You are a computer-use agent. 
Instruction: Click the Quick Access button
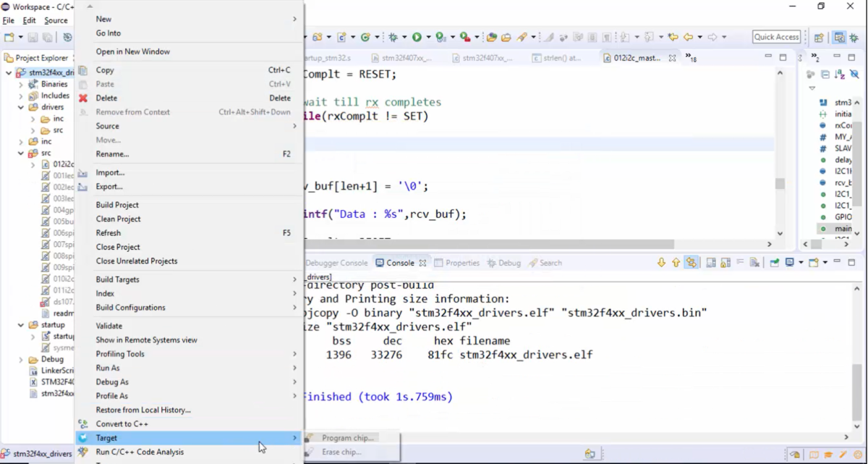pyautogui.click(x=776, y=36)
